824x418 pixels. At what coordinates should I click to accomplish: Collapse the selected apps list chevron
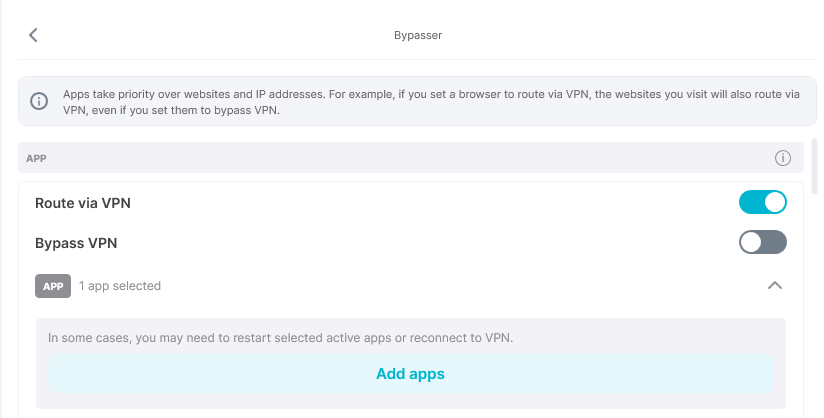point(773,286)
